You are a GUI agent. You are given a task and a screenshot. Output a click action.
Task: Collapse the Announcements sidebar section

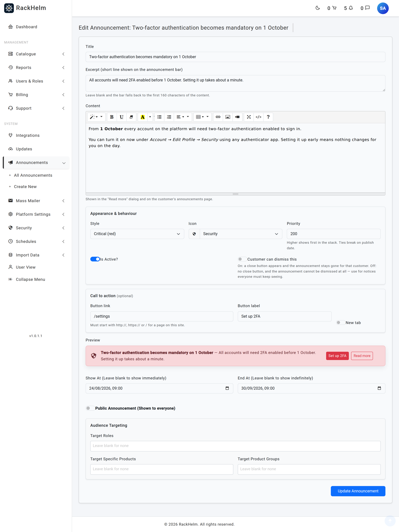pos(36,163)
